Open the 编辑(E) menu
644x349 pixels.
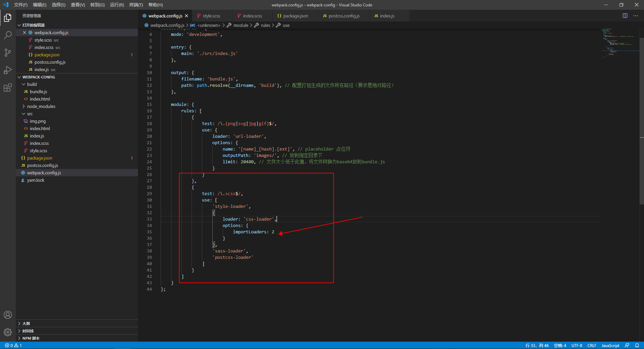pos(40,5)
